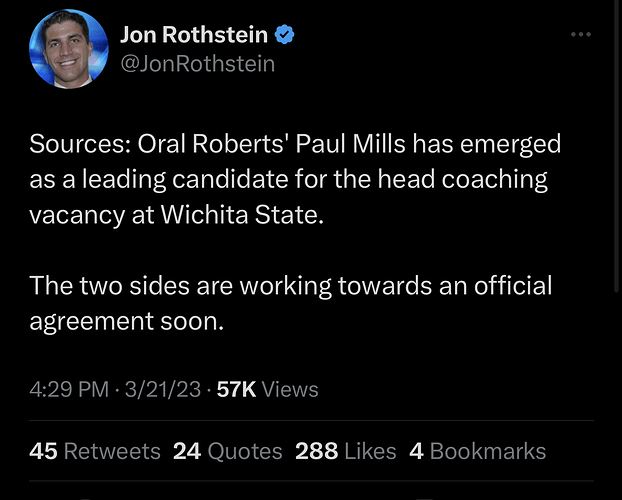Click the 4 Bookmarks count
The width and height of the screenshot is (622, 500).
478,451
